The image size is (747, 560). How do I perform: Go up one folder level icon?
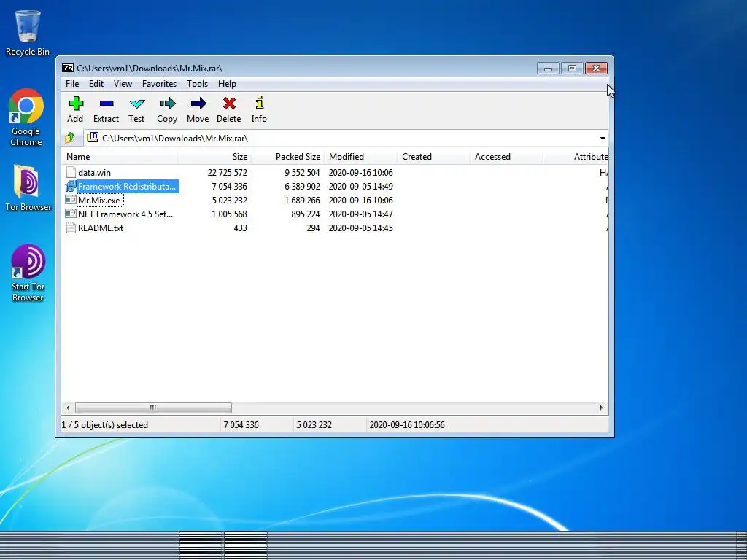tap(70, 138)
